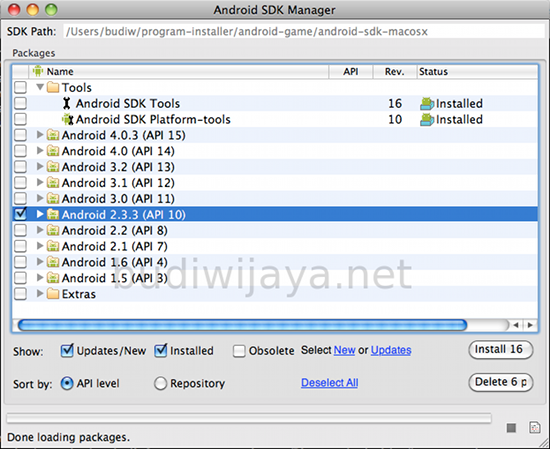Click the Android SDK Platform-tools icon
Viewport: 550px width, 449px height.
[x=68, y=120]
